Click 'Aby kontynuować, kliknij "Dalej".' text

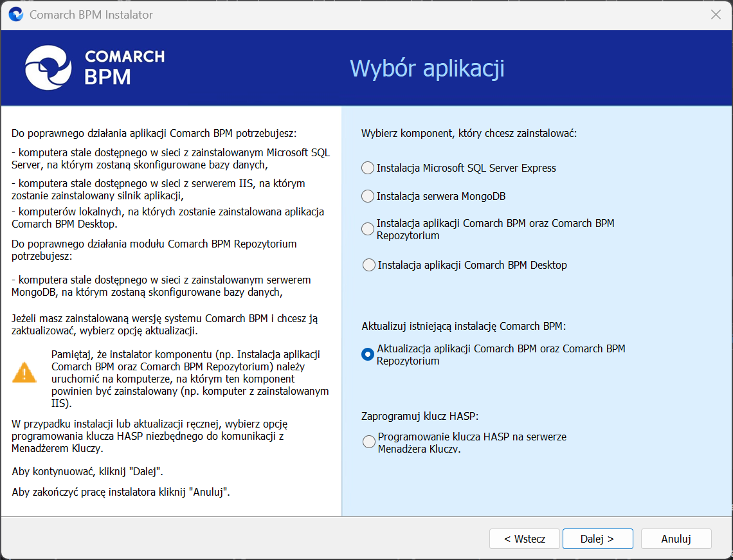[87, 471]
